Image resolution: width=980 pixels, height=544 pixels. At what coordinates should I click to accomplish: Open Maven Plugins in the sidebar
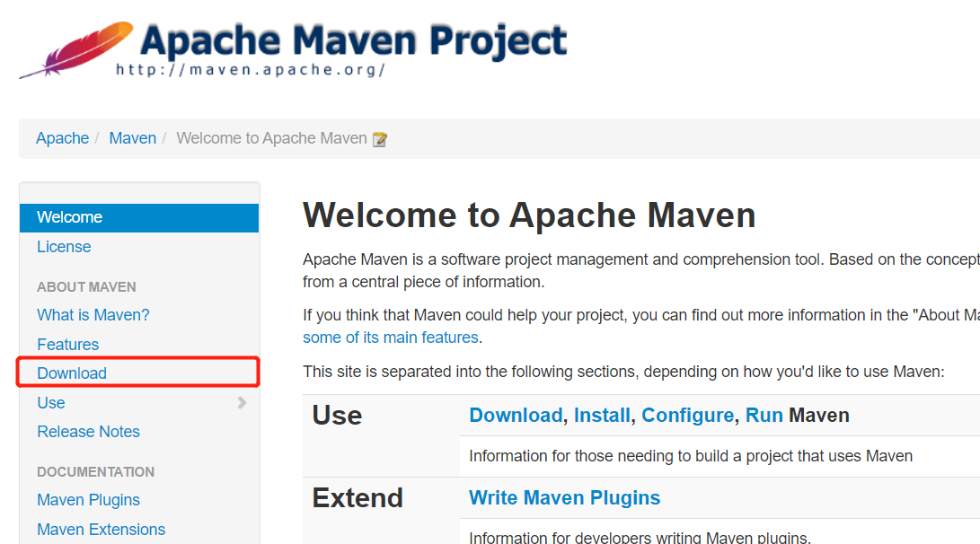(x=88, y=500)
